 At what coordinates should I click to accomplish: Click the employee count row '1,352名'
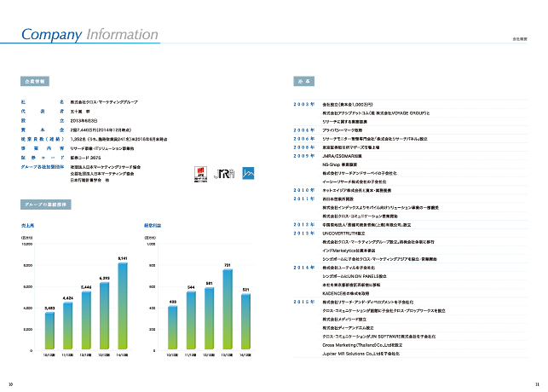click(x=118, y=139)
